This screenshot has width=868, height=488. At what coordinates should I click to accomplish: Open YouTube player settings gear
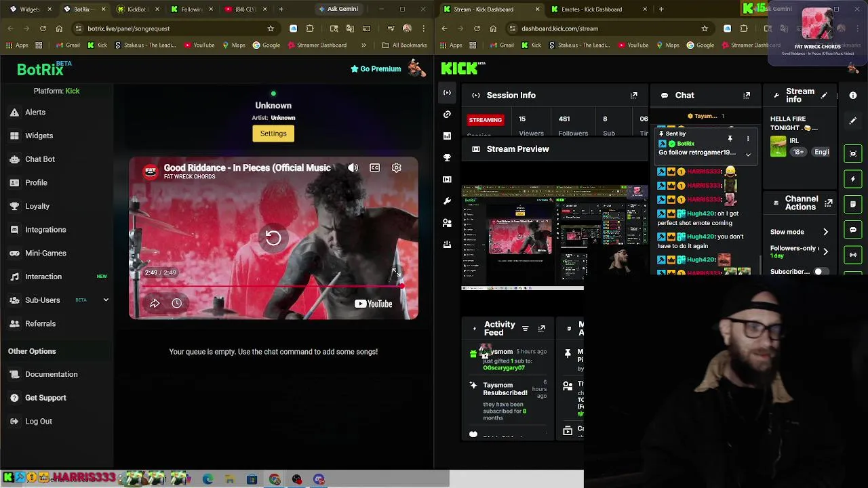tap(396, 167)
